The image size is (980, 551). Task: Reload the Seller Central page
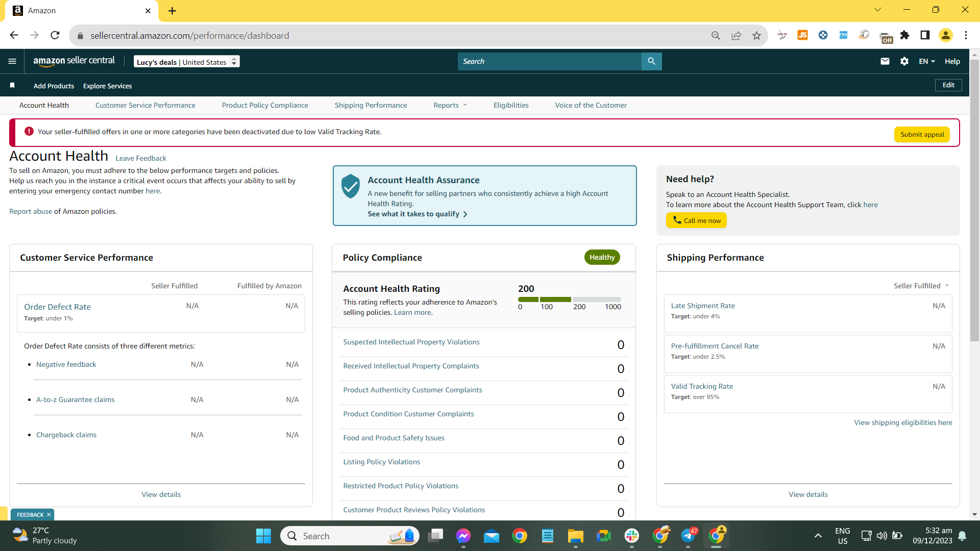[x=55, y=35]
